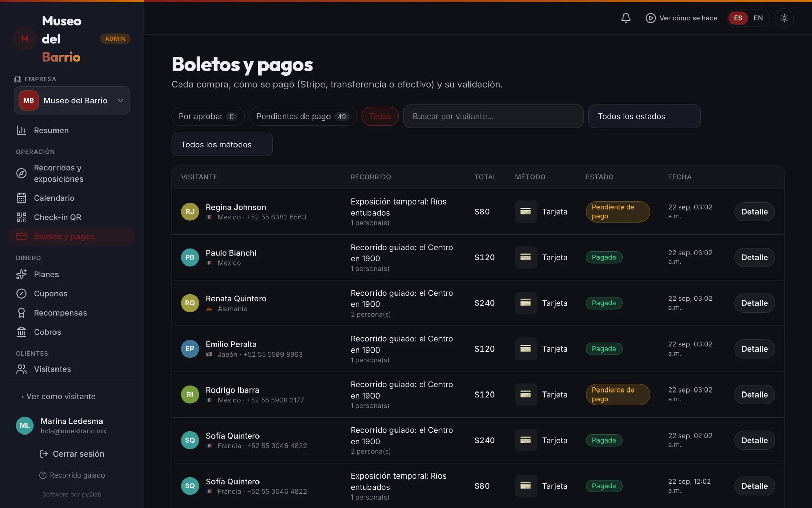Open the Todos los estados dropdown
The width and height of the screenshot is (812, 508).
pos(644,117)
